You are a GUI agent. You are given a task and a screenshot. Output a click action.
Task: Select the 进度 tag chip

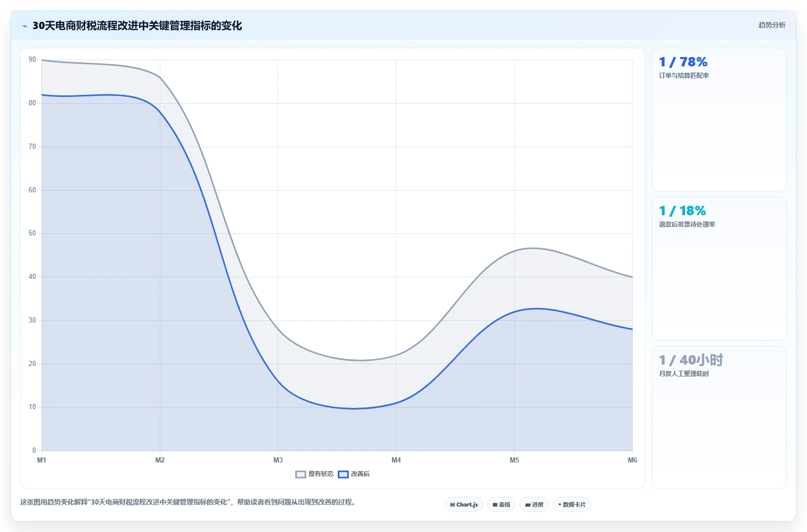click(534, 505)
